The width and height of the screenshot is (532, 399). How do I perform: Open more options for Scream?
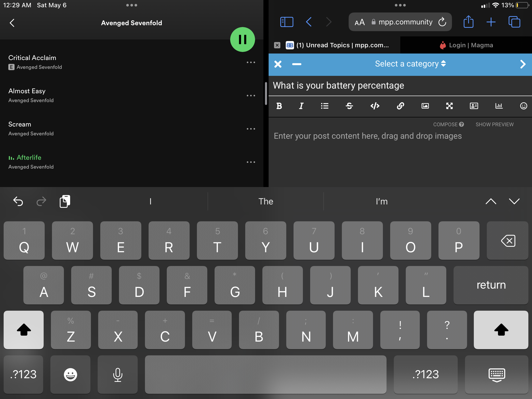pyautogui.click(x=251, y=129)
